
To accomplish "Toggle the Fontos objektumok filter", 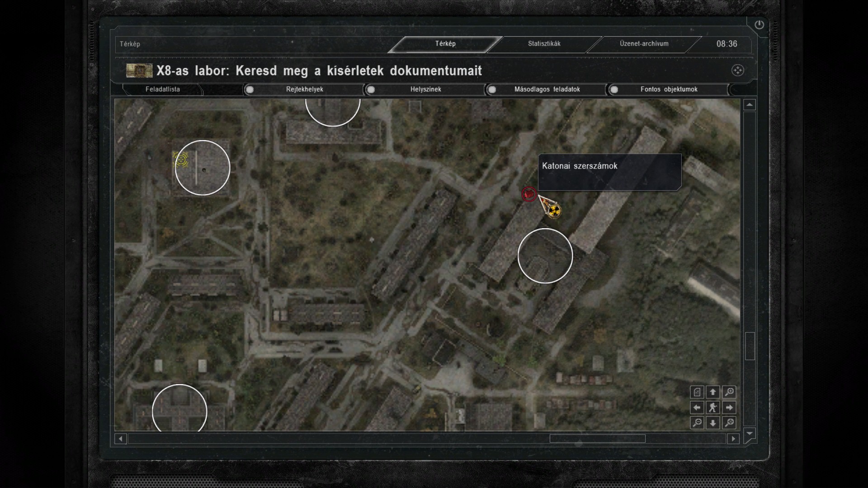I will pyautogui.click(x=614, y=89).
